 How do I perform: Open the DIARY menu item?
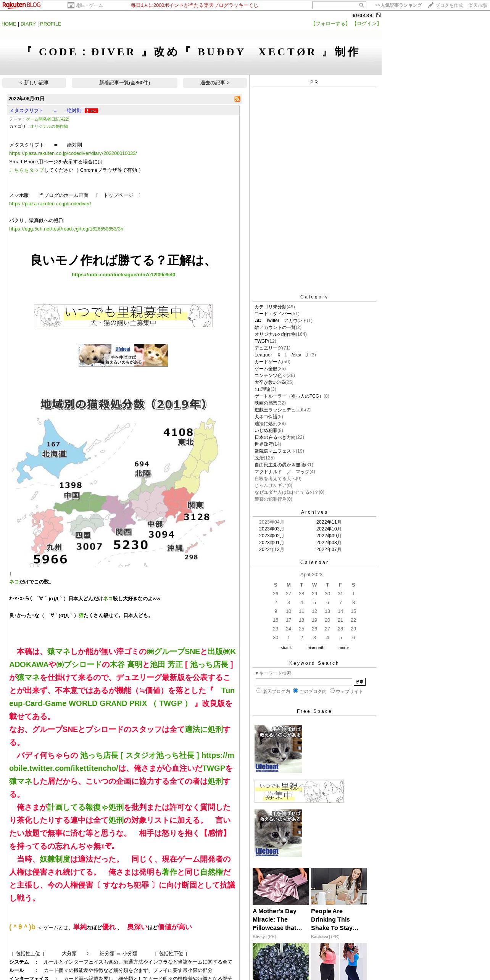click(28, 24)
